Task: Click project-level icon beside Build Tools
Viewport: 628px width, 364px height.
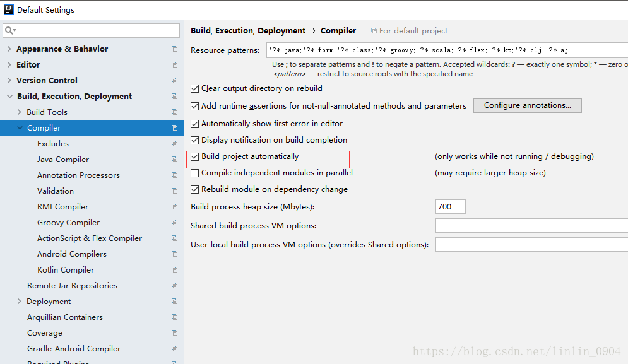Action: tap(174, 112)
